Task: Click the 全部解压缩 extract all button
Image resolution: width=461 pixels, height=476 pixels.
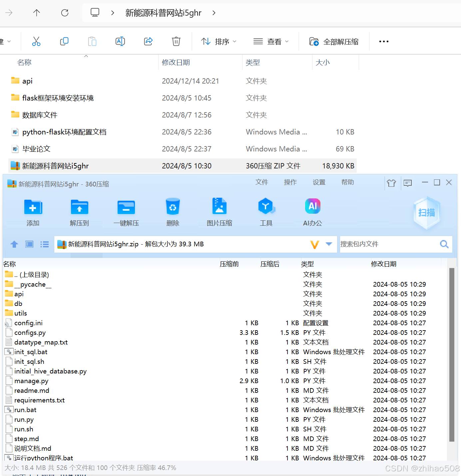Action: 334,41
